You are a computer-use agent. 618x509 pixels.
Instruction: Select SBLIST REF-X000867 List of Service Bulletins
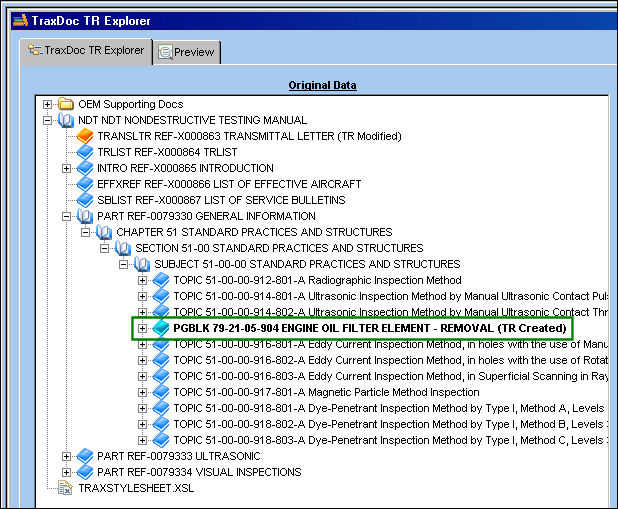221,200
